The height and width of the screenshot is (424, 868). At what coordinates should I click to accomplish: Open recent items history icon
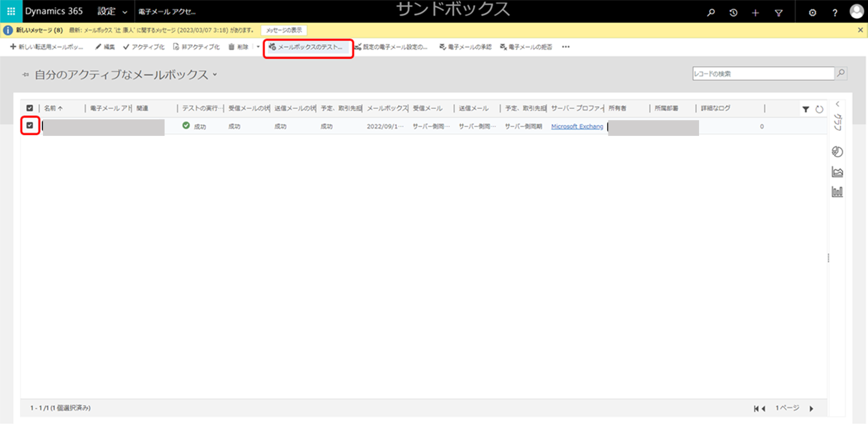[733, 13]
